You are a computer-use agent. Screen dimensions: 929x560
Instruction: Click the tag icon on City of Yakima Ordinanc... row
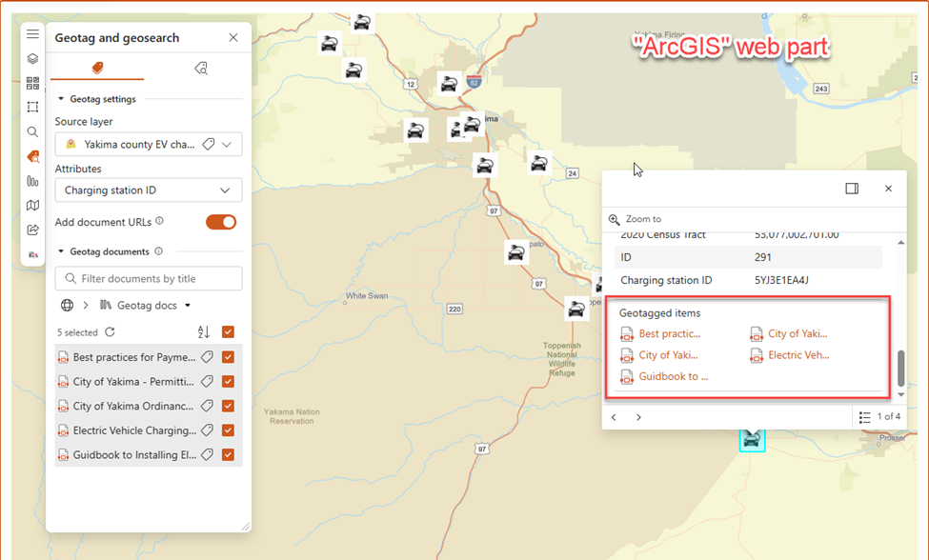tap(207, 406)
